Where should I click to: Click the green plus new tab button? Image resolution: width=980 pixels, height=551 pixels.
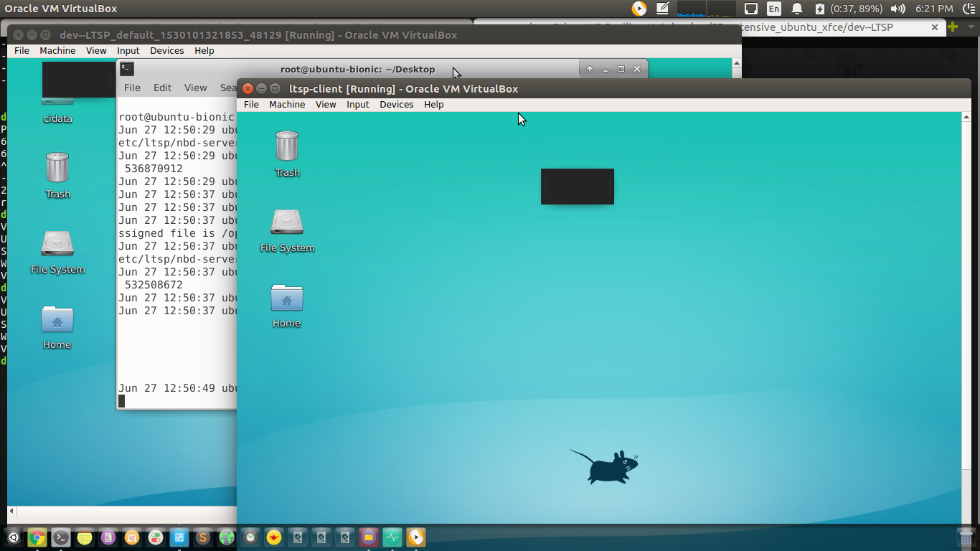(953, 27)
